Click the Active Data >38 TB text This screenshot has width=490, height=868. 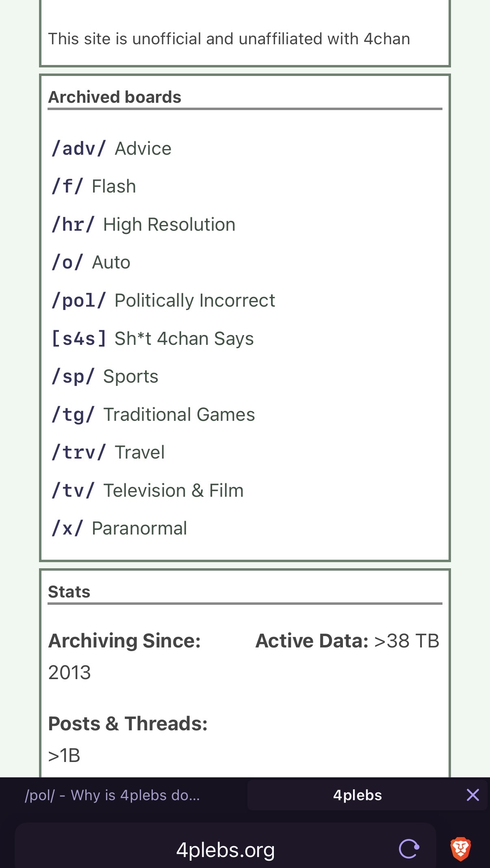click(347, 641)
